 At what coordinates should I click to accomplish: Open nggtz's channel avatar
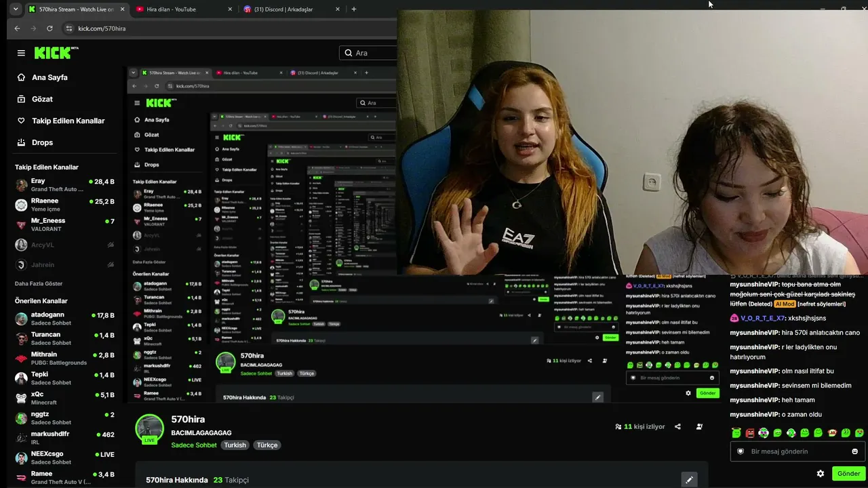coord(22,418)
